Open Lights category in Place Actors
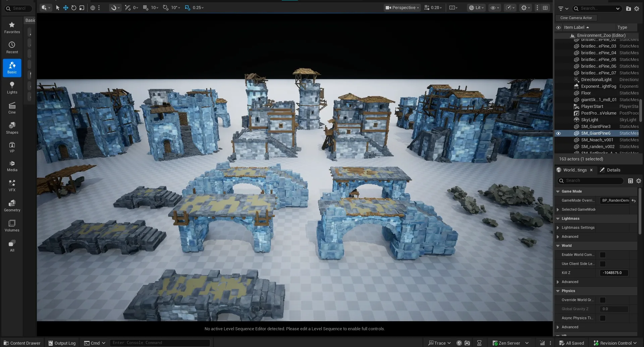The width and height of the screenshot is (644, 347). tap(12, 88)
